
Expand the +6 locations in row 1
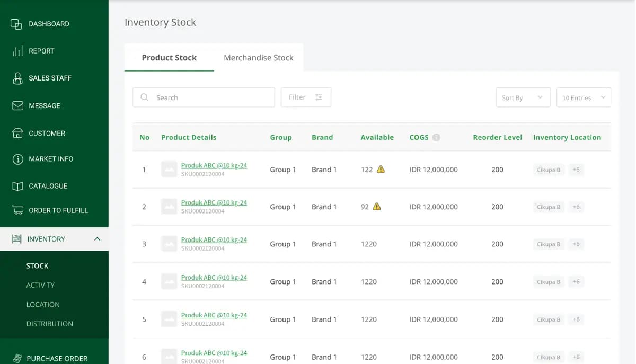click(x=576, y=170)
